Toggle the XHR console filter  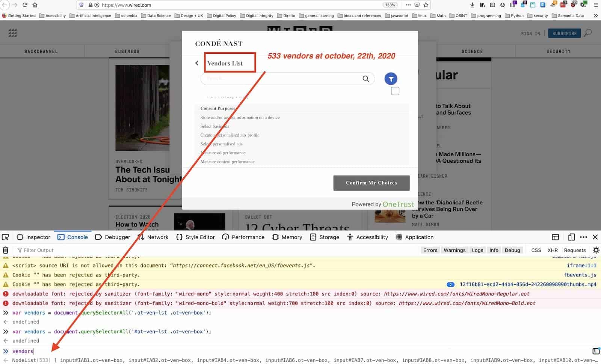[553, 250]
